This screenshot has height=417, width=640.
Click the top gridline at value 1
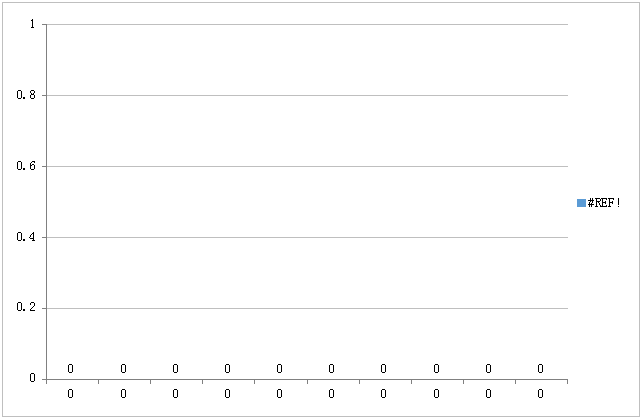(307, 24)
